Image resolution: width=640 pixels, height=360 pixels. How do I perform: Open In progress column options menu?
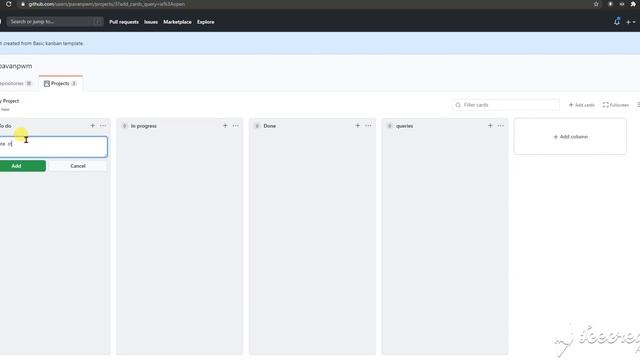[x=236, y=126]
